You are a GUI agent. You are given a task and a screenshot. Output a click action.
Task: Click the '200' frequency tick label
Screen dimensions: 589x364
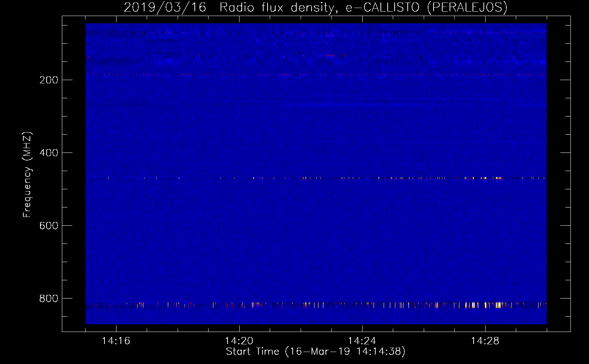49,80
